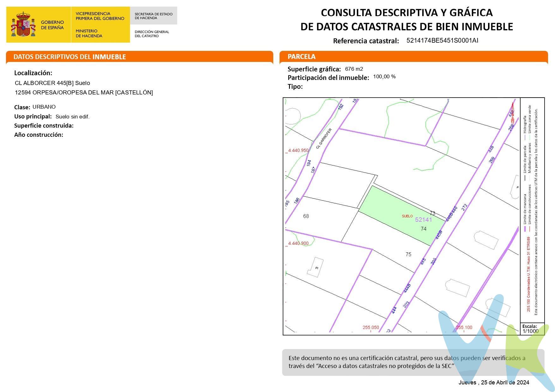Select '12594 ORPESA/OROPESA DEL MAR [CASTELLÓN]' line
Viewport: 555px width, 392px height.
click(84, 93)
